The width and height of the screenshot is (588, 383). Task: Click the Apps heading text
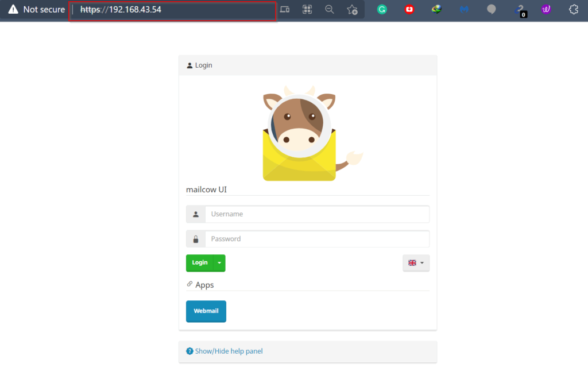pos(204,285)
